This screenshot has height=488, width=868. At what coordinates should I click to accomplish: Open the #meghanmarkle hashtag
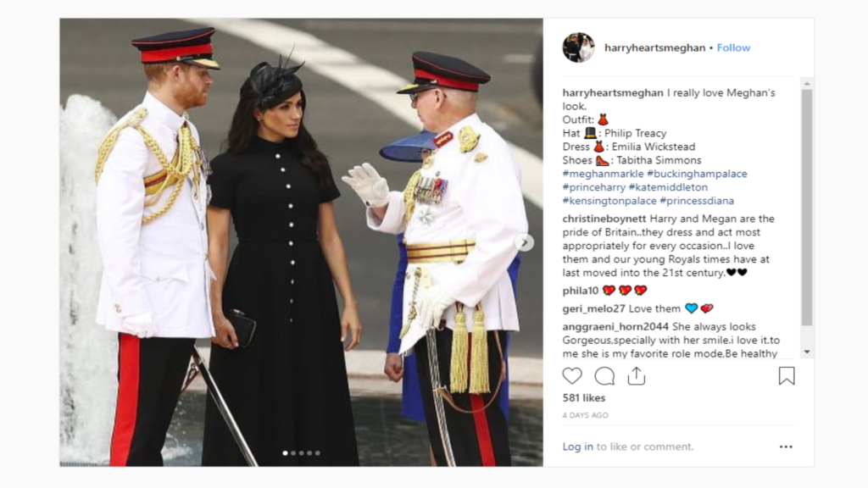[603, 174]
